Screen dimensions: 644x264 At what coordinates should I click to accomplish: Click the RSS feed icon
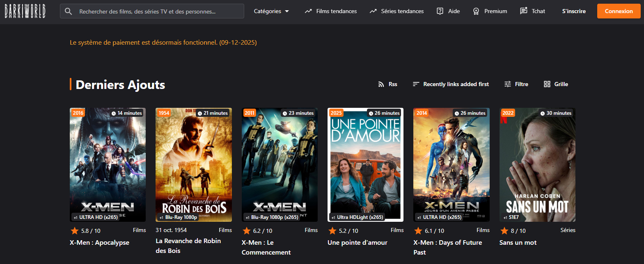click(381, 84)
